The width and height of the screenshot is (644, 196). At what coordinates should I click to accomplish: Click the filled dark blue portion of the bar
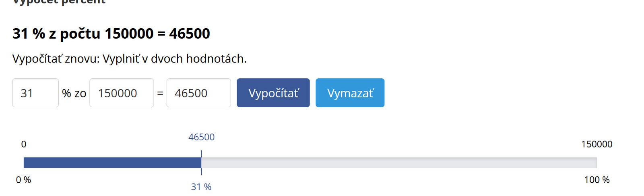click(112, 163)
